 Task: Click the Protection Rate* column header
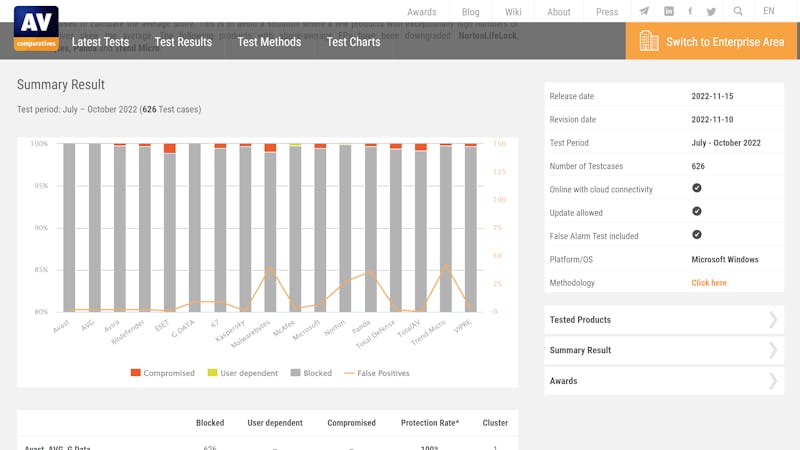(430, 423)
